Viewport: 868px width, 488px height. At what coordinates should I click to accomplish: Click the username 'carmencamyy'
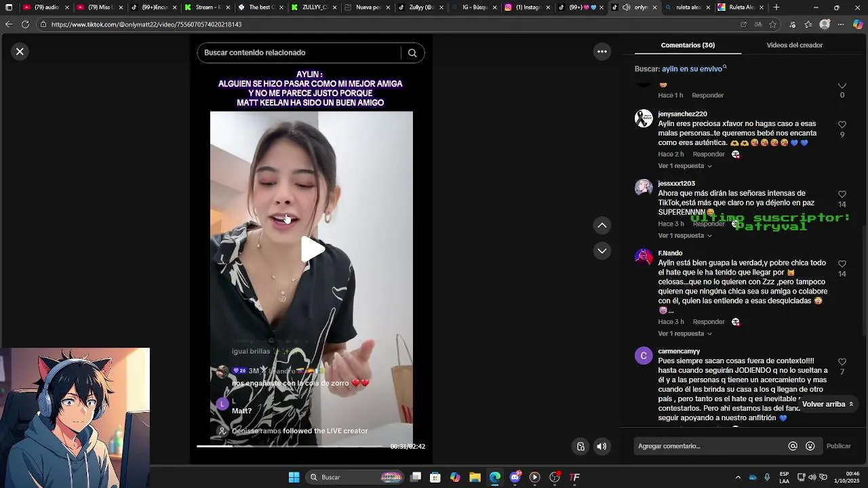[679, 352]
